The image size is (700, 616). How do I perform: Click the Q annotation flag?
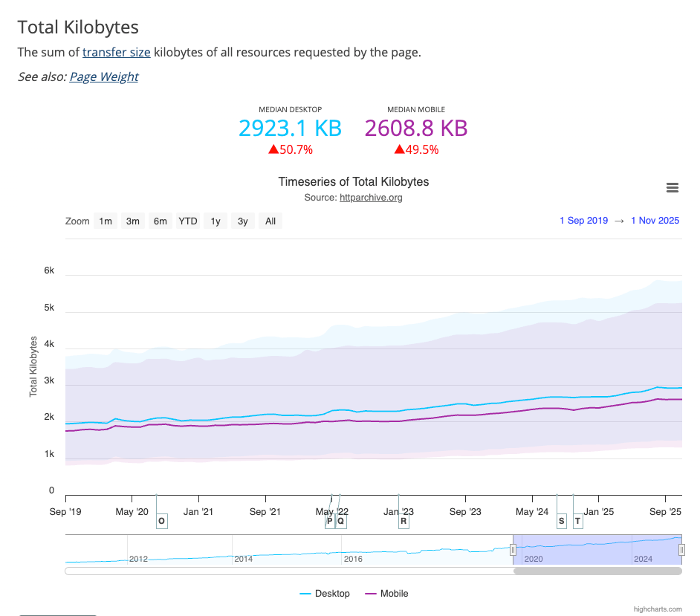click(x=341, y=521)
